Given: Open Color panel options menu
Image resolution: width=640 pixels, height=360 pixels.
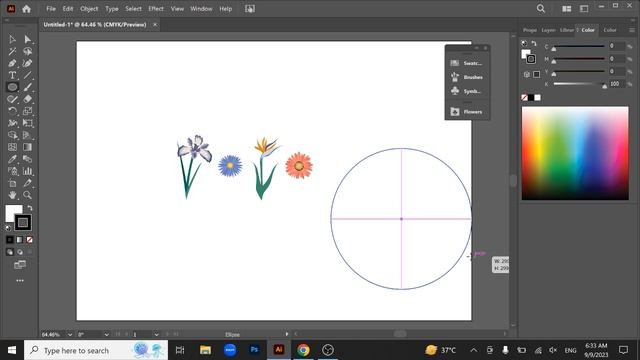Looking at the screenshot, I should (631, 30).
